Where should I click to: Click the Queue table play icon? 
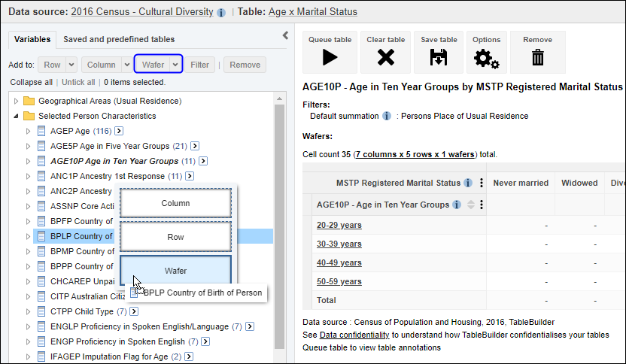(x=330, y=57)
